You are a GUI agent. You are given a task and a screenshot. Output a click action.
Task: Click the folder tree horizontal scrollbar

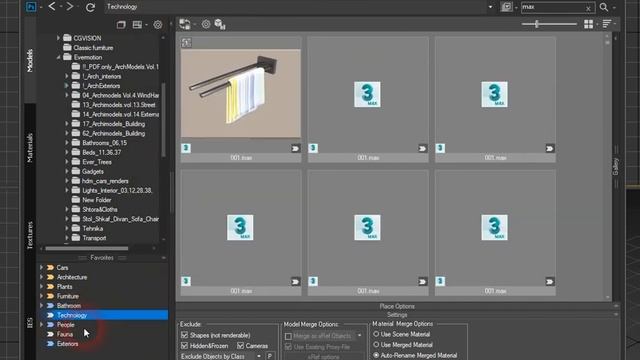click(x=87, y=248)
